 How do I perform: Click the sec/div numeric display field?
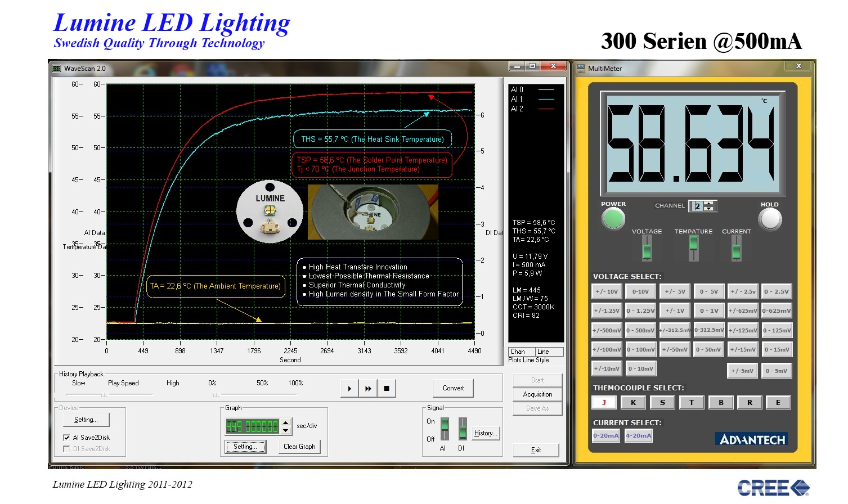[x=252, y=426]
